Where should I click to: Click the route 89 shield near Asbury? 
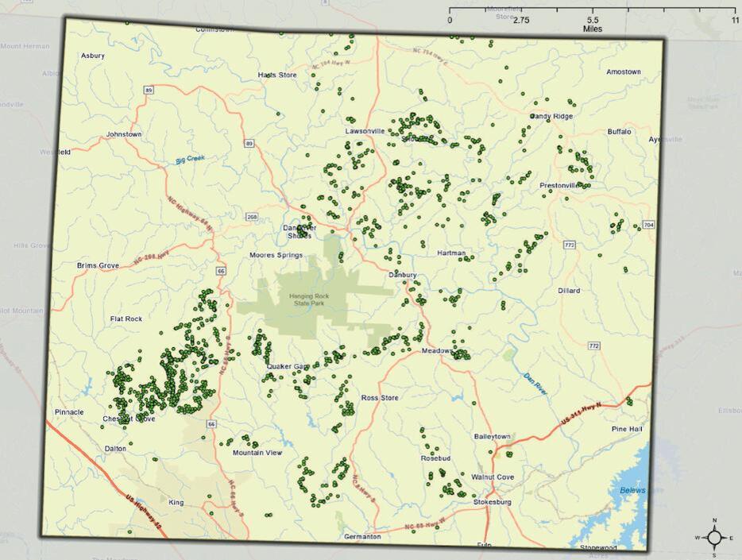click(x=149, y=90)
